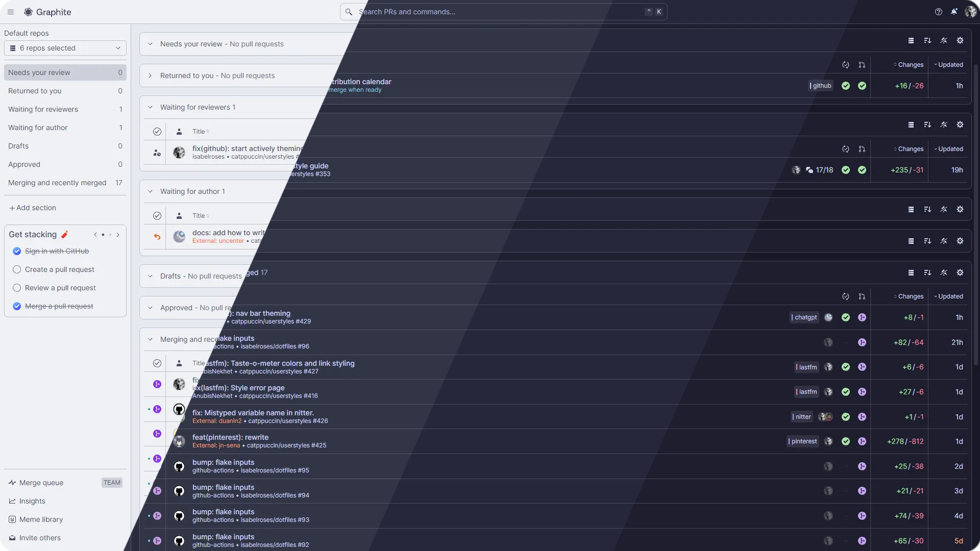Click the returned arrow icon beside the docs PR
980x551 pixels.
[157, 237]
